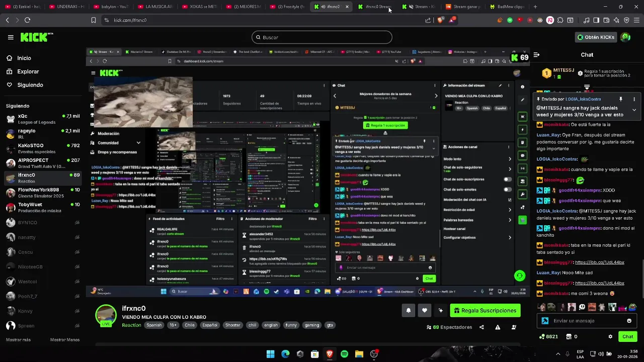This screenshot has height=362, width=644.
Task: Click the sparkle icon beside follow heart
Action: (x=441, y=310)
